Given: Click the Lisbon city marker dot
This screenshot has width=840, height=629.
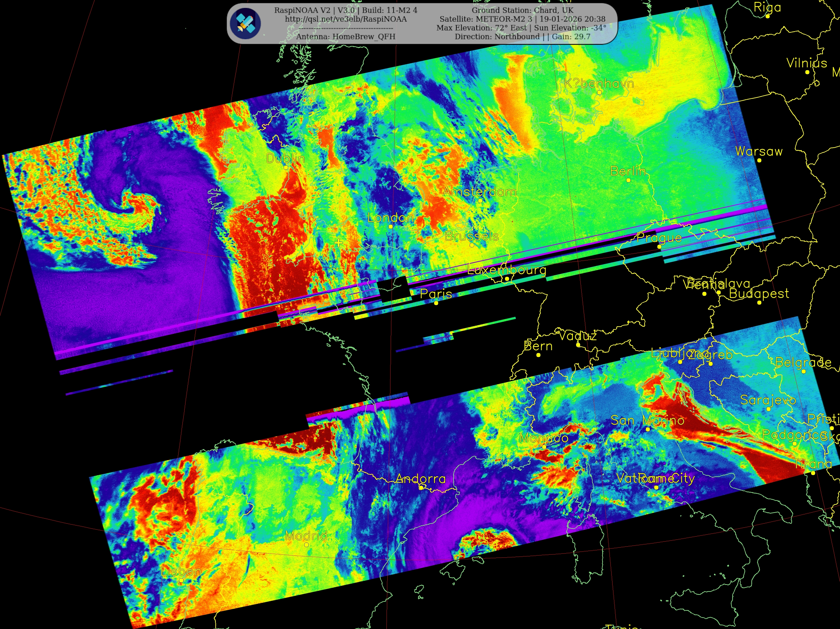Looking at the screenshot, I should point(181,580).
